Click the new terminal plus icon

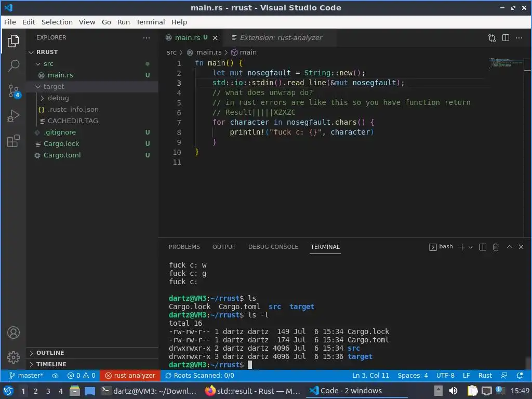pyautogui.click(x=462, y=247)
